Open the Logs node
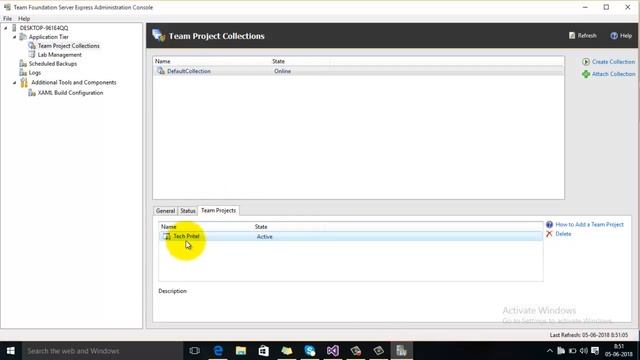This screenshot has height=360, width=640. point(35,73)
